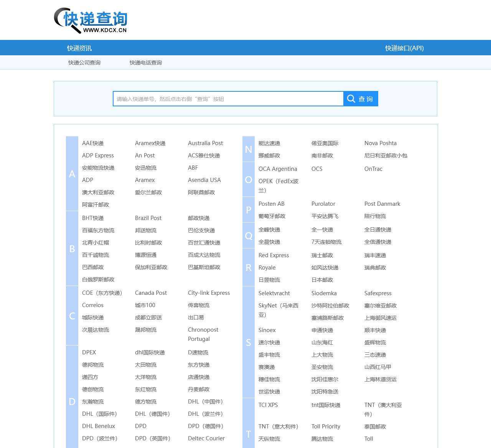This screenshot has width=491, height=448.
Task: Go to 快递电话查询 sub-menu
Action: coord(146,63)
